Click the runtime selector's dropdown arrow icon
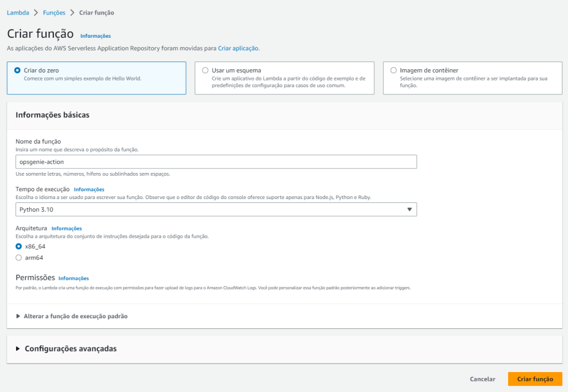This screenshot has width=568, height=392. [x=409, y=210]
